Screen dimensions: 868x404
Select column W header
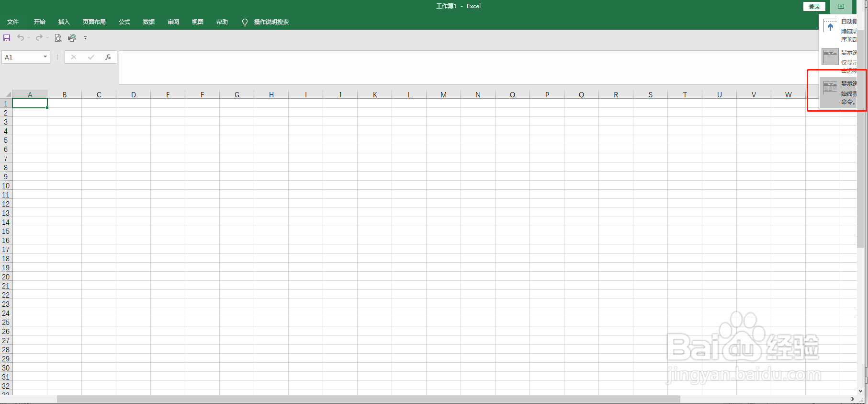pyautogui.click(x=789, y=94)
